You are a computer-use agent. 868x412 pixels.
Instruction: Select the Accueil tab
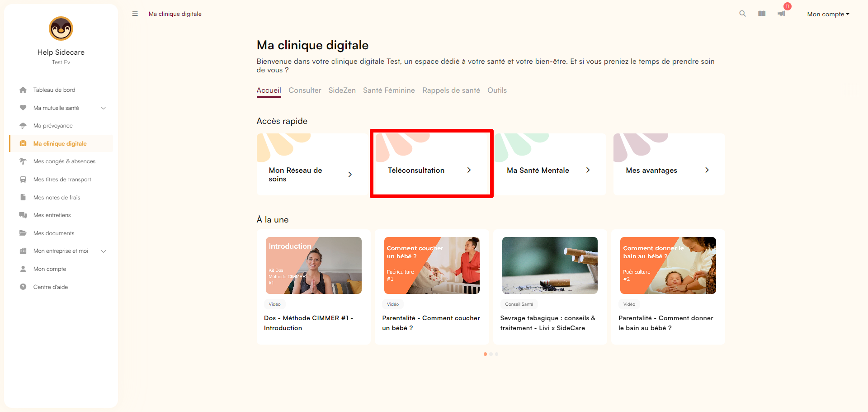(269, 90)
